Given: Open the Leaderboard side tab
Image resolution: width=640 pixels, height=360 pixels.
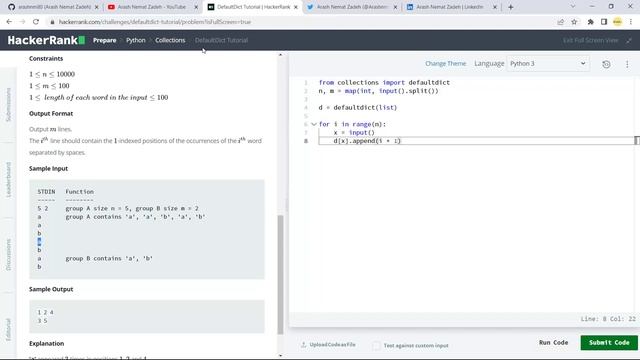Looking at the screenshot, I should point(8,180).
